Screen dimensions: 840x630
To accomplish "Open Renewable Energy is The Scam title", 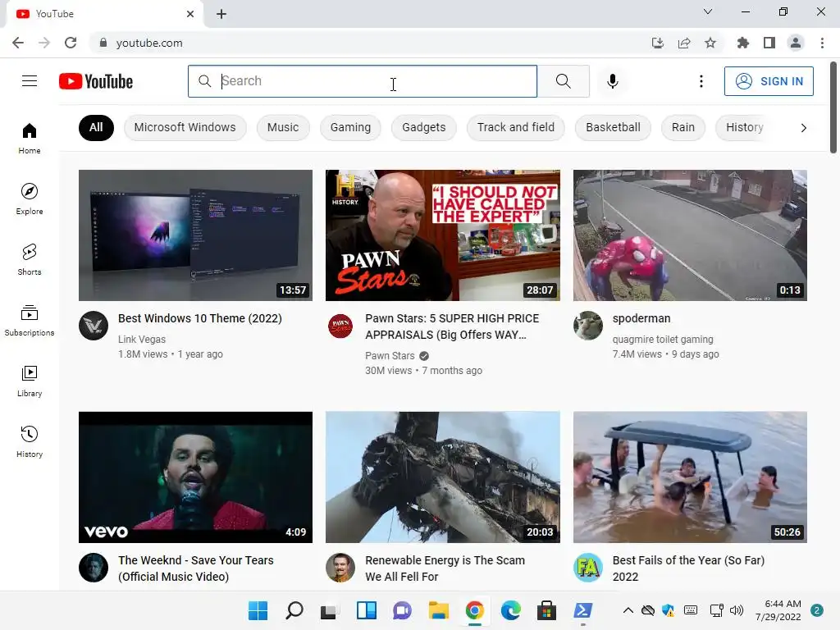I will (x=445, y=568).
